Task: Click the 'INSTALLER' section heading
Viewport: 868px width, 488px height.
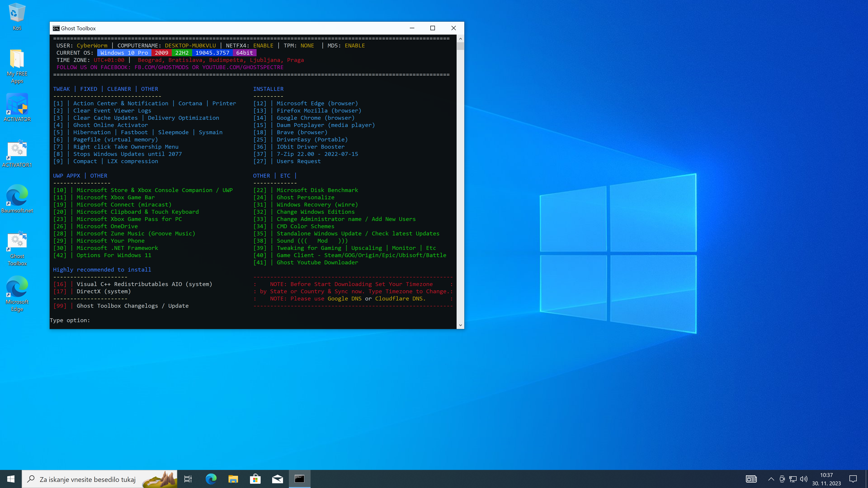Action: (268, 89)
